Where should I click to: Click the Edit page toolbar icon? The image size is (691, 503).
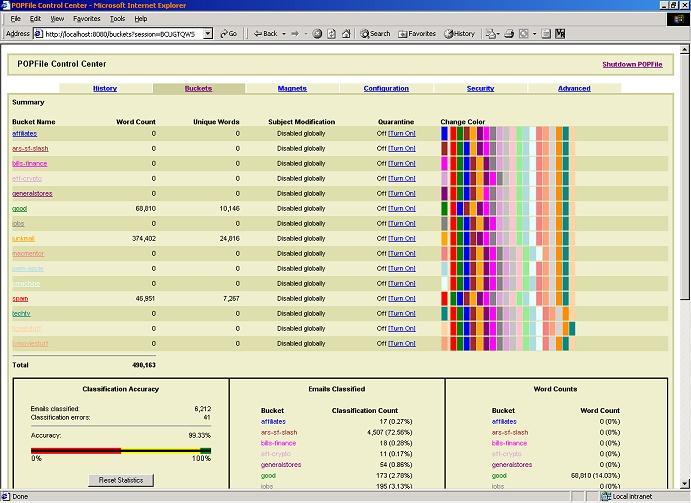coord(523,34)
